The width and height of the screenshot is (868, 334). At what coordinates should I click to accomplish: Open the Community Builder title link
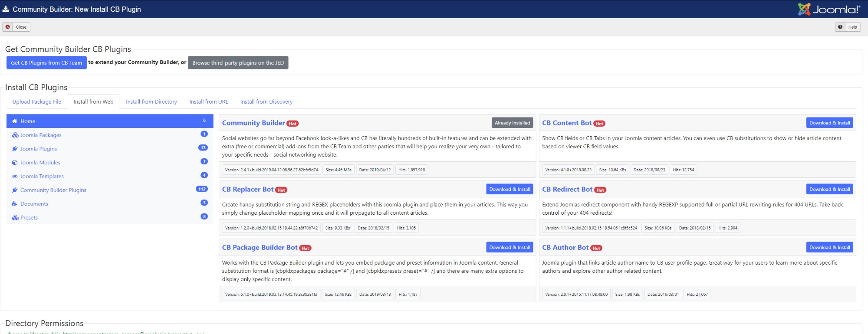tap(253, 123)
